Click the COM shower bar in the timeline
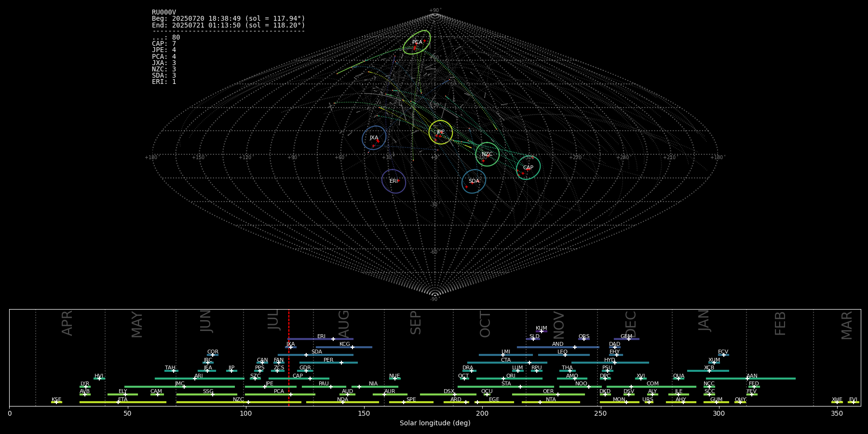868x434 pixels. pos(651,387)
